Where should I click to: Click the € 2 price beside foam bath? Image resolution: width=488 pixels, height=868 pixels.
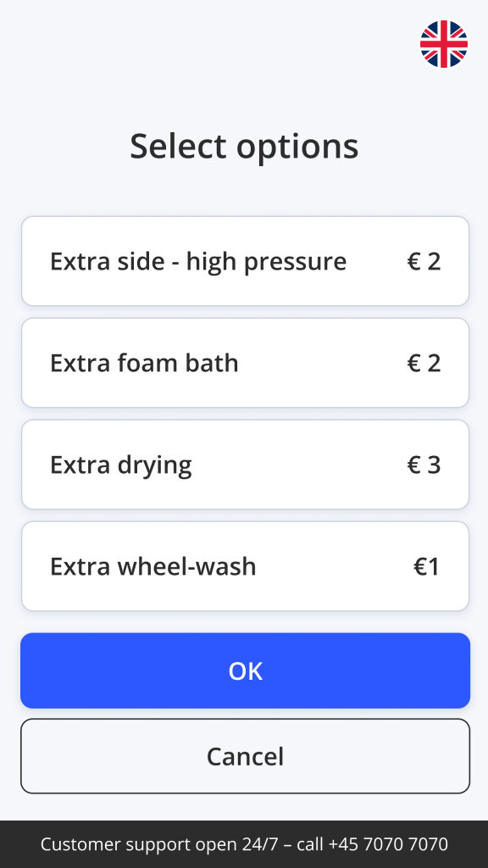[x=424, y=363]
